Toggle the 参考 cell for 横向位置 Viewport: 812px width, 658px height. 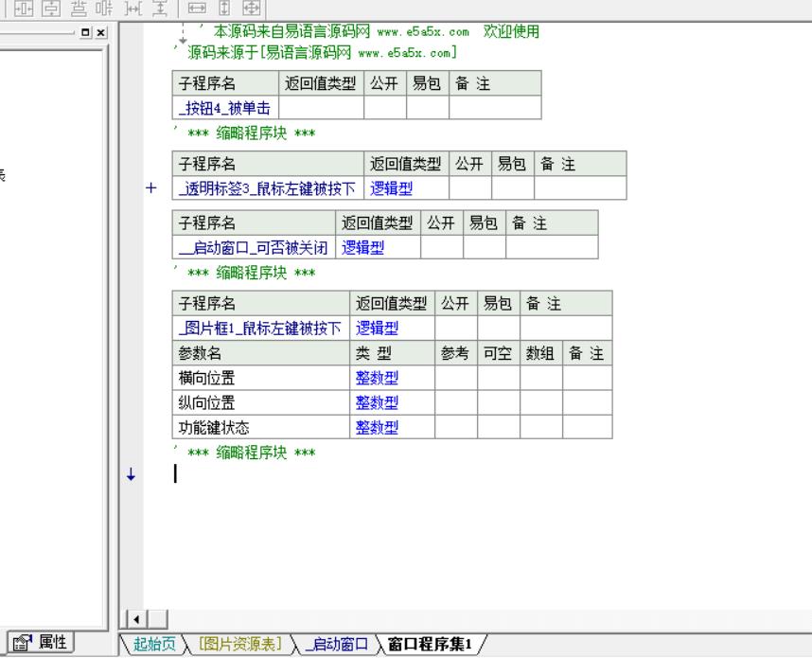456,378
